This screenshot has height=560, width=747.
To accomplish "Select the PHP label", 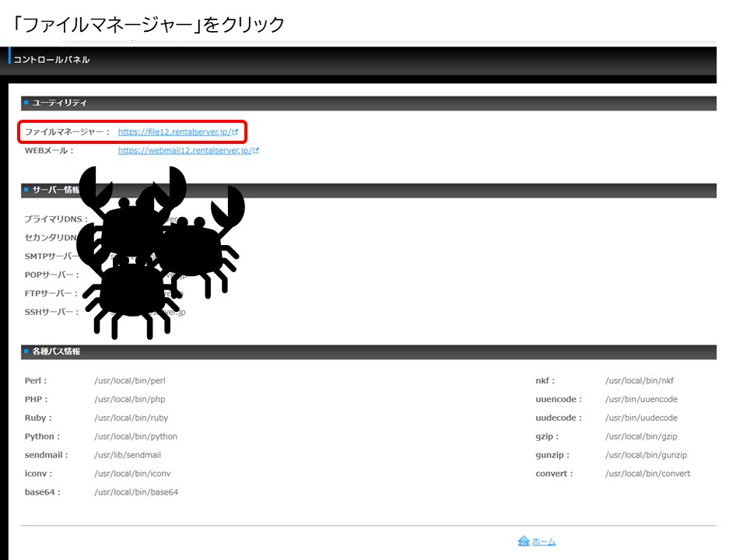I will (37, 399).
